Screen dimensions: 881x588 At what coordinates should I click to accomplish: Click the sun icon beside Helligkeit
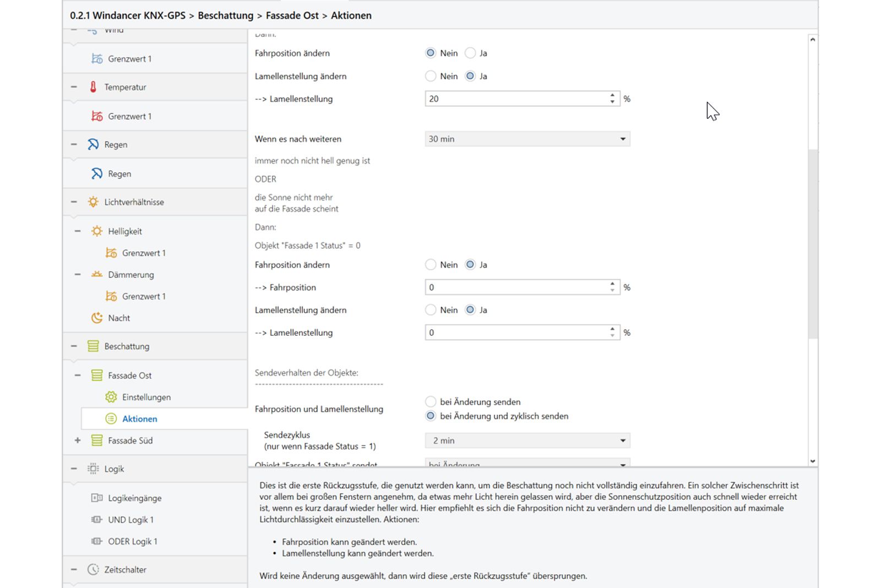97,231
